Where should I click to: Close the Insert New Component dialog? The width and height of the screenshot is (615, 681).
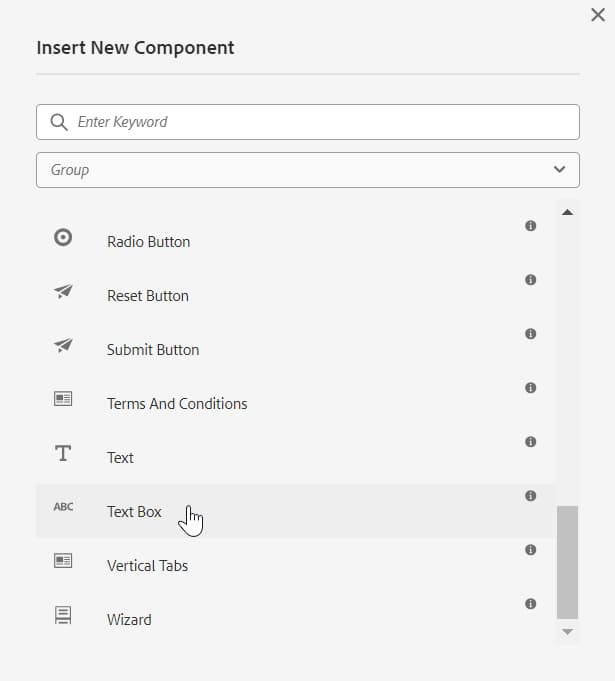pos(598,14)
